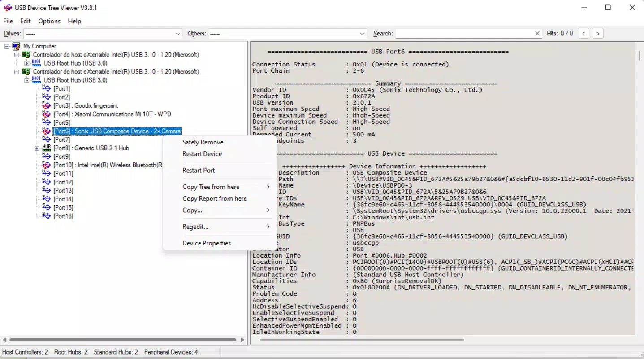Click the HUB icon for Port8
This screenshot has width=644, height=359.
(x=47, y=148)
